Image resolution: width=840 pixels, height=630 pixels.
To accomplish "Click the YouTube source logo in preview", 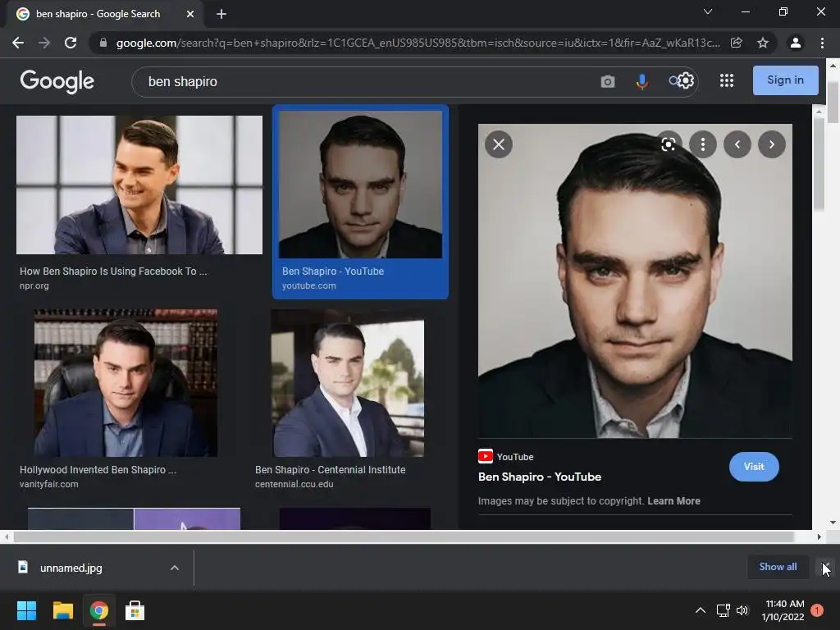I will coord(486,456).
